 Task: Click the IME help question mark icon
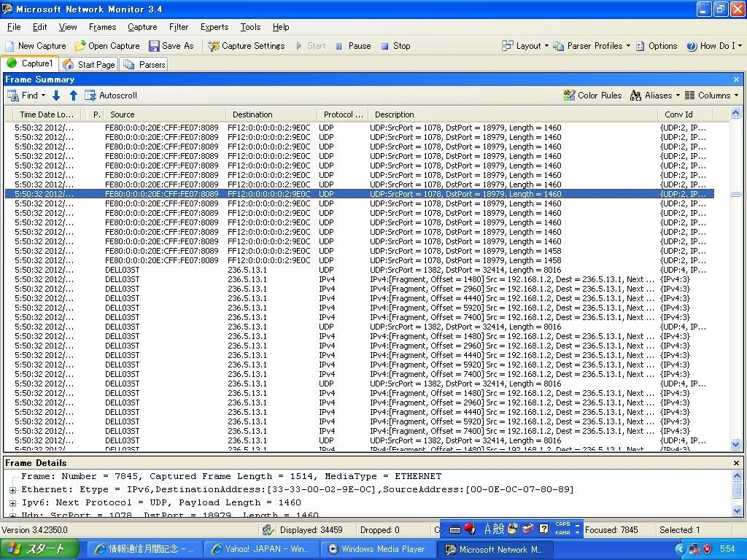543,529
